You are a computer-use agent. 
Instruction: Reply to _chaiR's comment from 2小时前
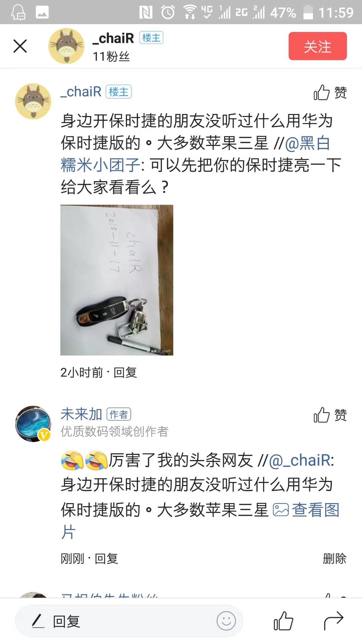(x=125, y=372)
